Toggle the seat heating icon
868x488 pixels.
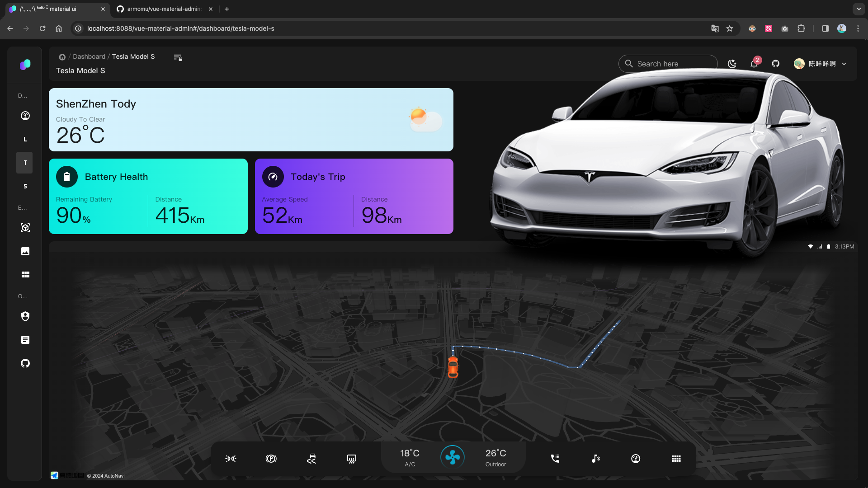tap(311, 459)
